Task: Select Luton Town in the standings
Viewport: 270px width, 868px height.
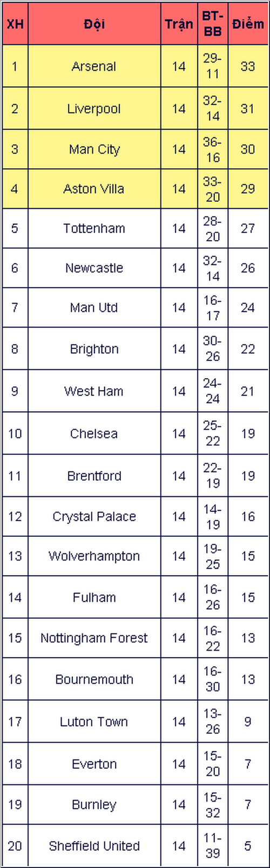Action: click(94, 722)
